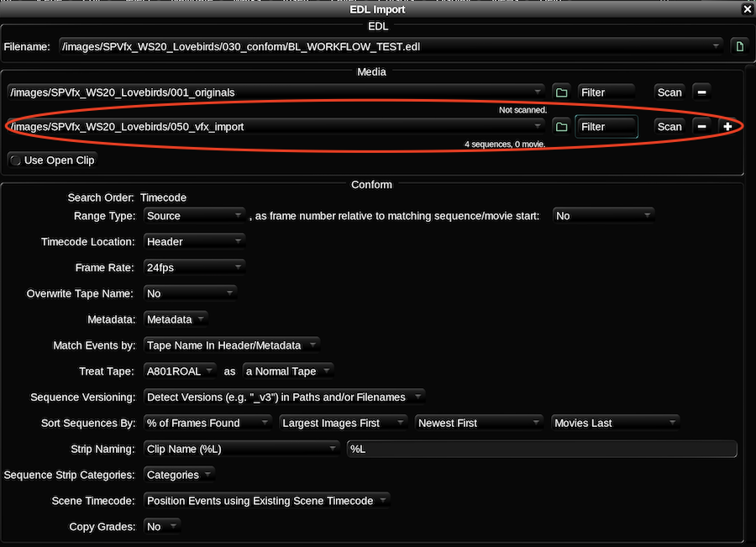Close the EDL Import dialog
The width and height of the screenshot is (756, 547).
[747, 9]
